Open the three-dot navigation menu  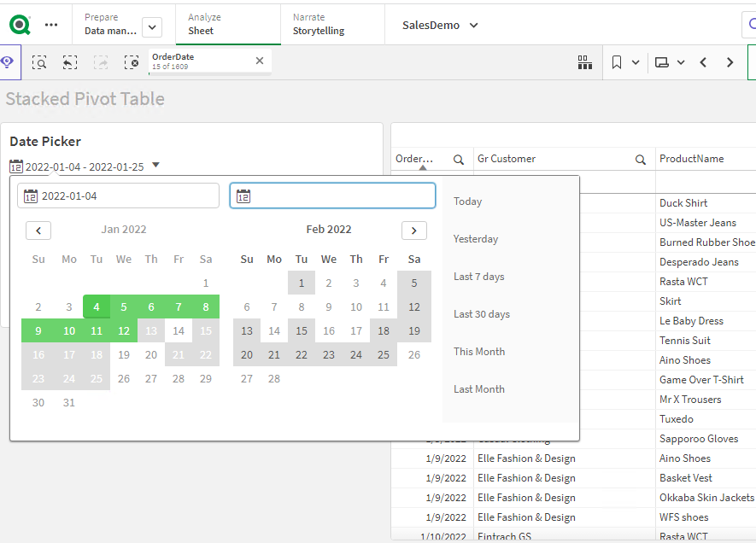(51, 25)
